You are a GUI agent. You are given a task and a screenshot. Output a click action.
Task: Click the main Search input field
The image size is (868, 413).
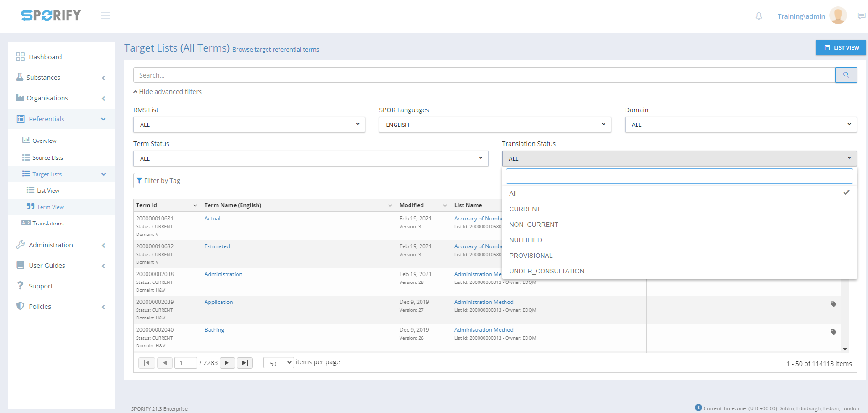484,75
